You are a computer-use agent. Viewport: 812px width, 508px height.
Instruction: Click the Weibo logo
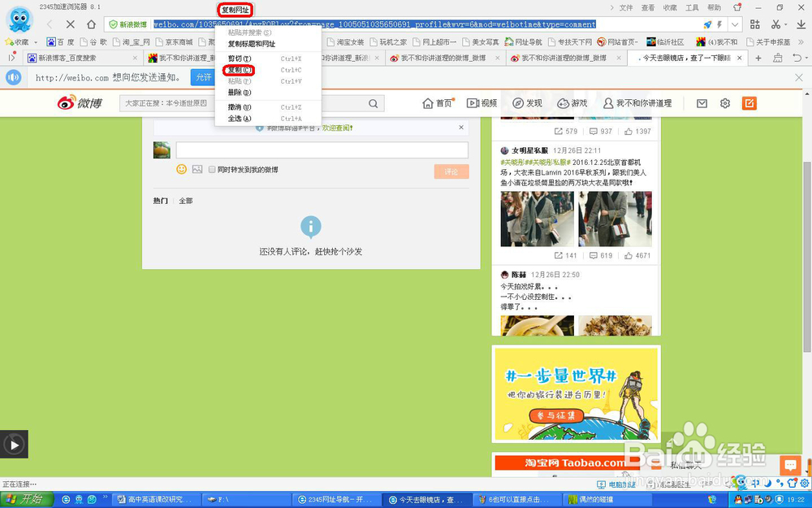80,103
